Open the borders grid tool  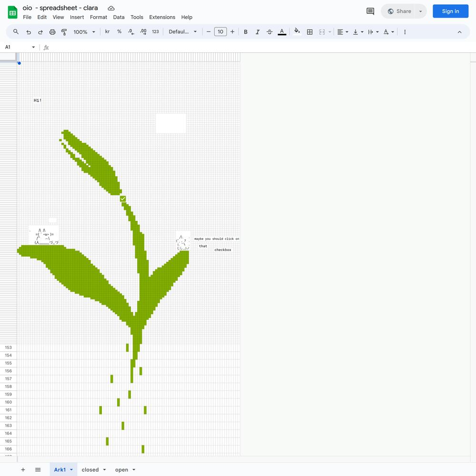[310, 32]
